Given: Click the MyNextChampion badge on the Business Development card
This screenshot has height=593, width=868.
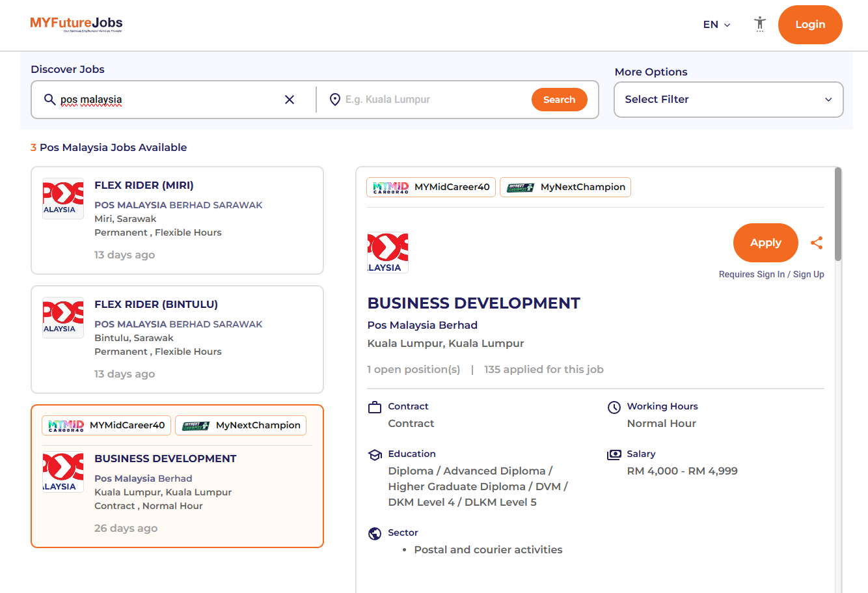Looking at the screenshot, I should (x=241, y=425).
